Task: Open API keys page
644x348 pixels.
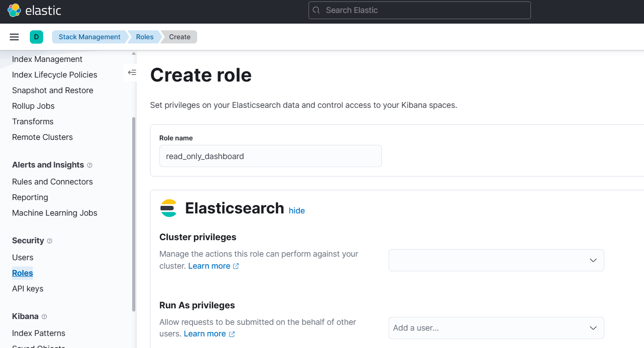Action: tap(28, 289)
